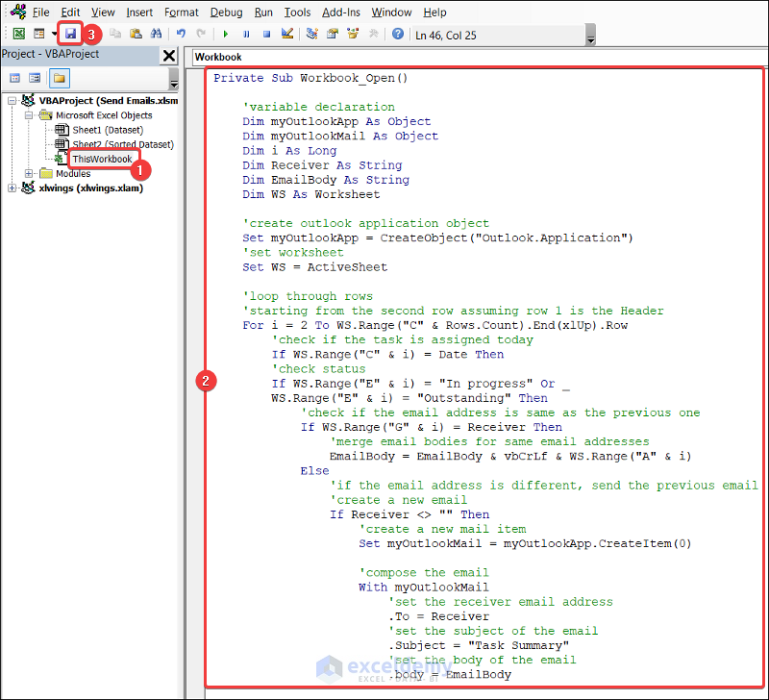Close the Project - VBAProject pane

[169, 56]
